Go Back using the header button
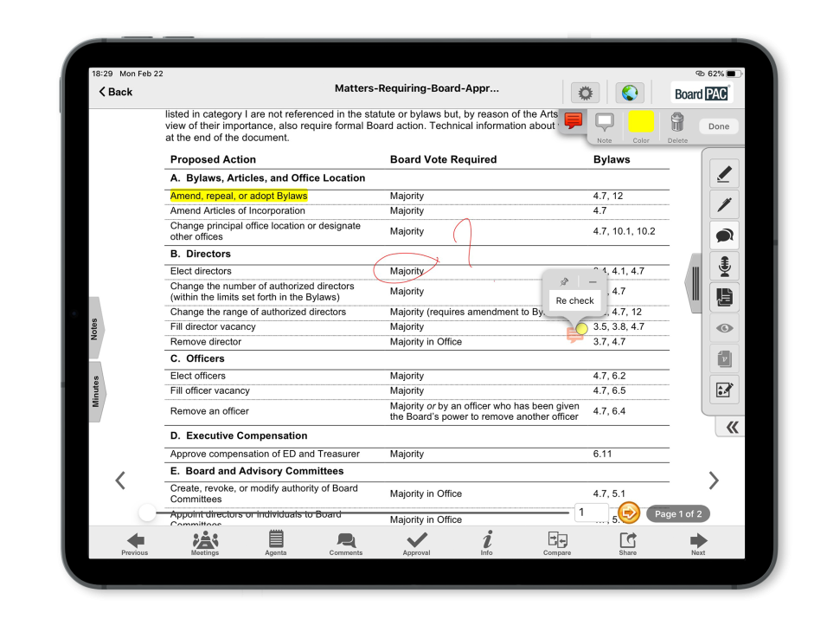 (x=116, y=92)
